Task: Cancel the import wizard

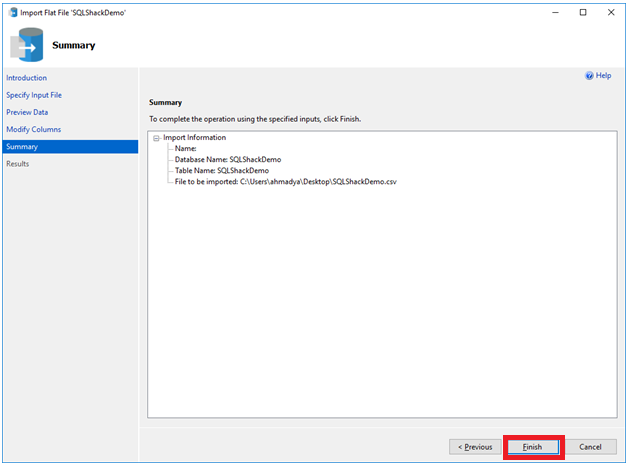Action: [590, 447]
